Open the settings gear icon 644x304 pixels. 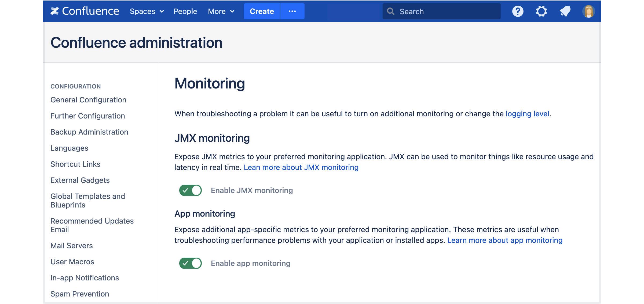point(541,11)
